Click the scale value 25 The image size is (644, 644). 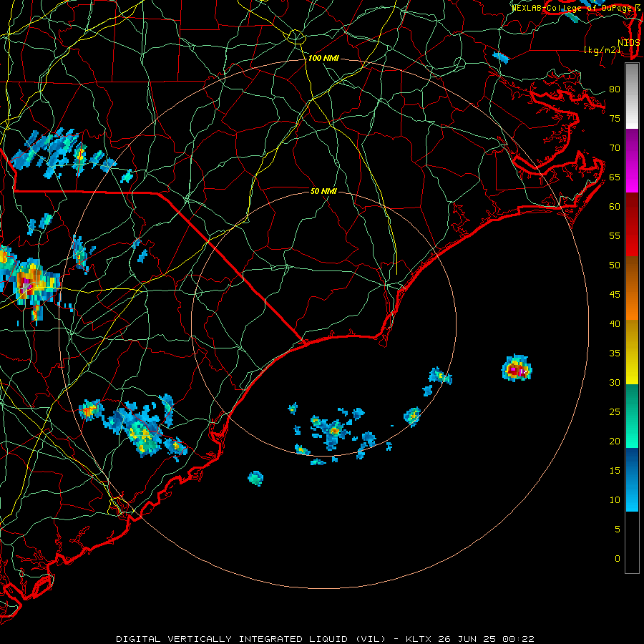click(x=615, y=411)
